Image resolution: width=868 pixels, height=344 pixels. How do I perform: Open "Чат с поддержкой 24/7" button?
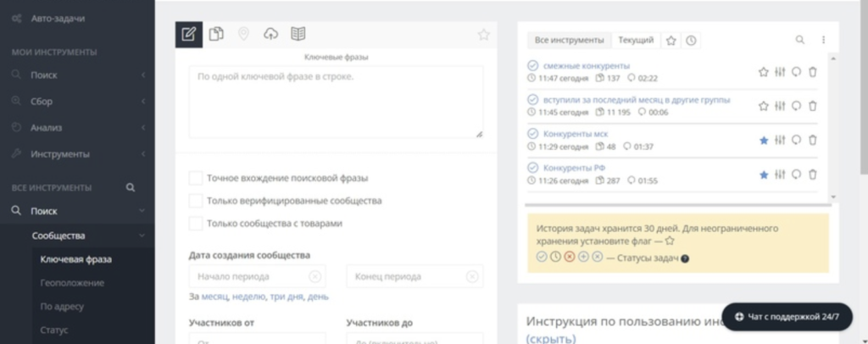tap(787, 317)
